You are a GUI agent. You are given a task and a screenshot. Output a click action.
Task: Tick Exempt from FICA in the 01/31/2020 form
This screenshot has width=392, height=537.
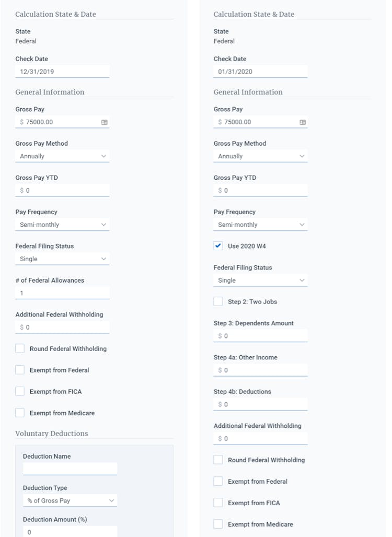218,503
